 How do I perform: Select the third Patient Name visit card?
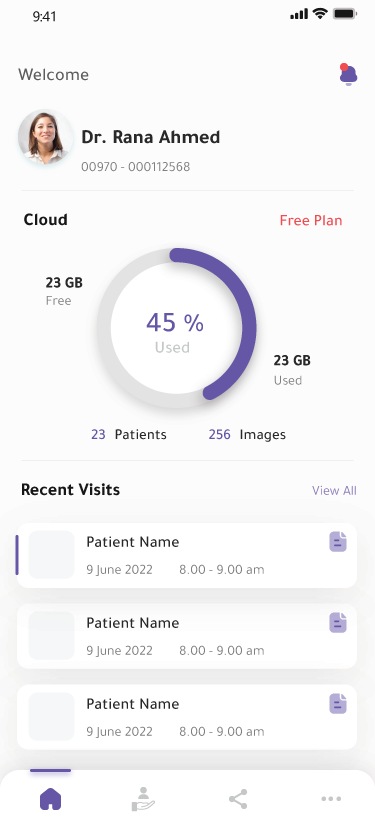tap(187, 717)
